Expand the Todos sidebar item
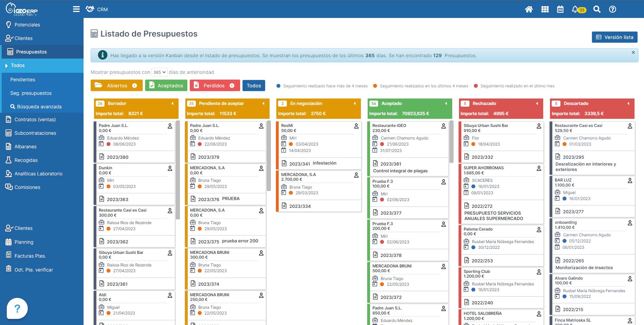644x325 pixels. tap(42, 65)
